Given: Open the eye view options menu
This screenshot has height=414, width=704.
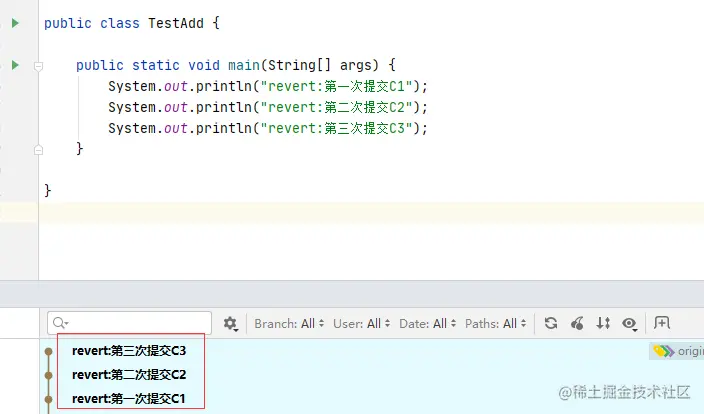Looking at the screenshot, I should [x=629, y=323].
